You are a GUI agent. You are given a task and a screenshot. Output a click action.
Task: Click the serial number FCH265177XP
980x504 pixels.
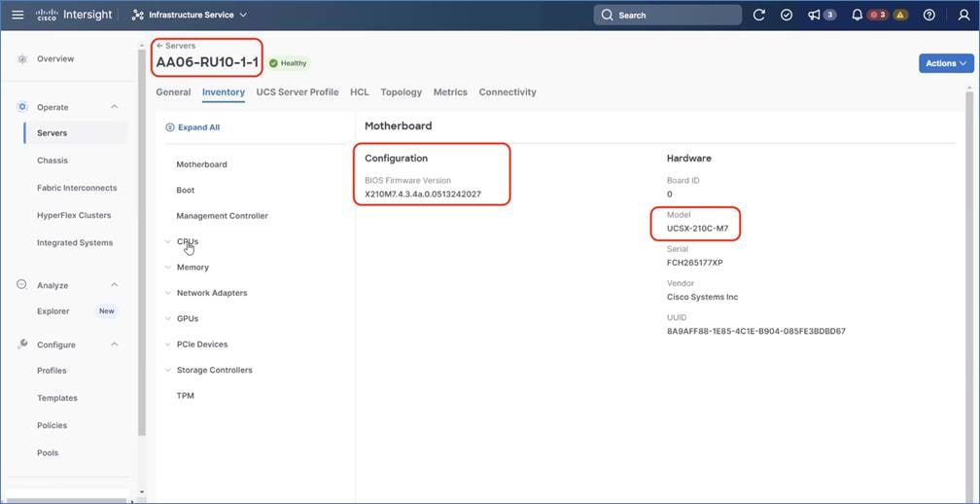click(x=695, y=263)
